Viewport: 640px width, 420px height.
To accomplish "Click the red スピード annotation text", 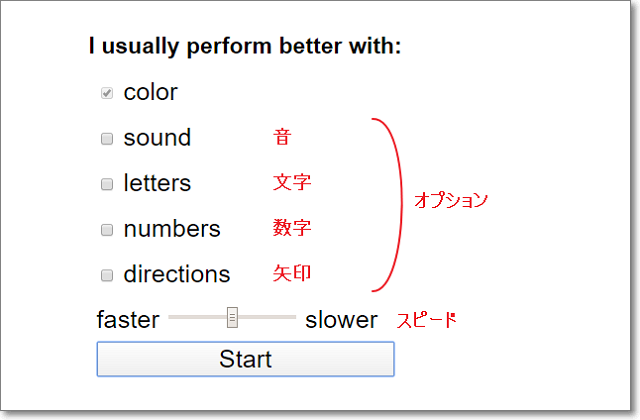I will point(427,320).
